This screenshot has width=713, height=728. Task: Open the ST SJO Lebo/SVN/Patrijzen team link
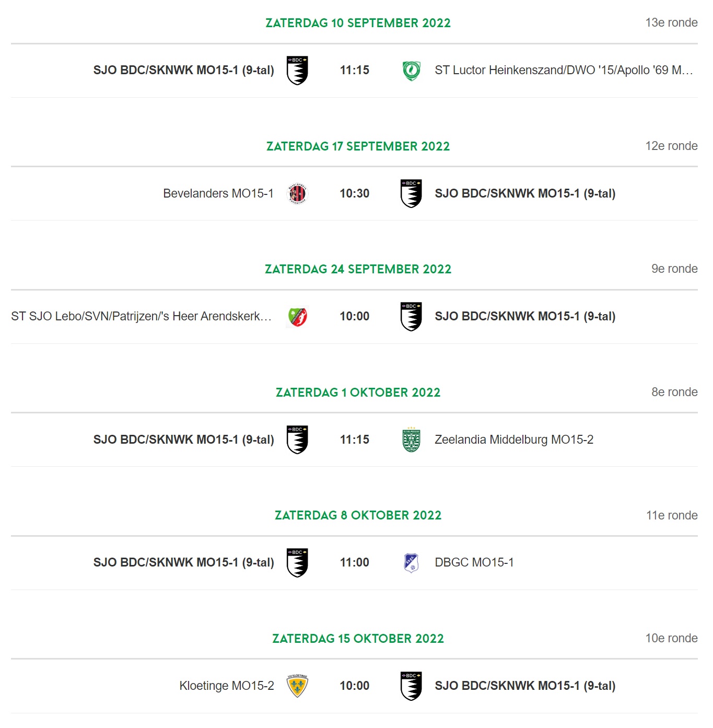142,317
